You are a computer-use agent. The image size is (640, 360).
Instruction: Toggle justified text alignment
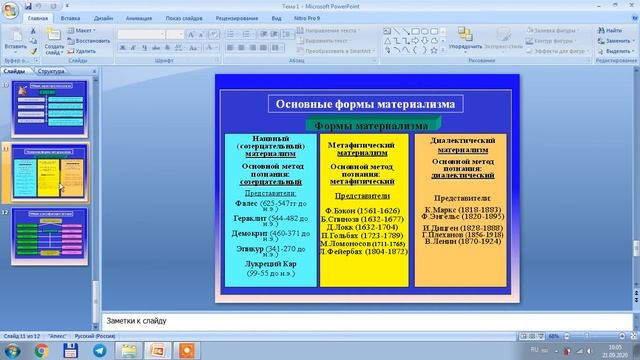pyautogui.click(x=263, y=48)
